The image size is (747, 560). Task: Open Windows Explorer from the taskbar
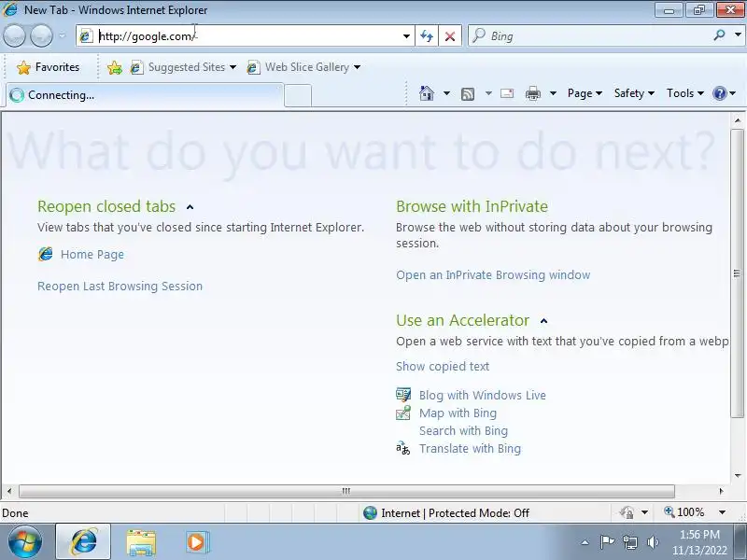coord(141,542)
